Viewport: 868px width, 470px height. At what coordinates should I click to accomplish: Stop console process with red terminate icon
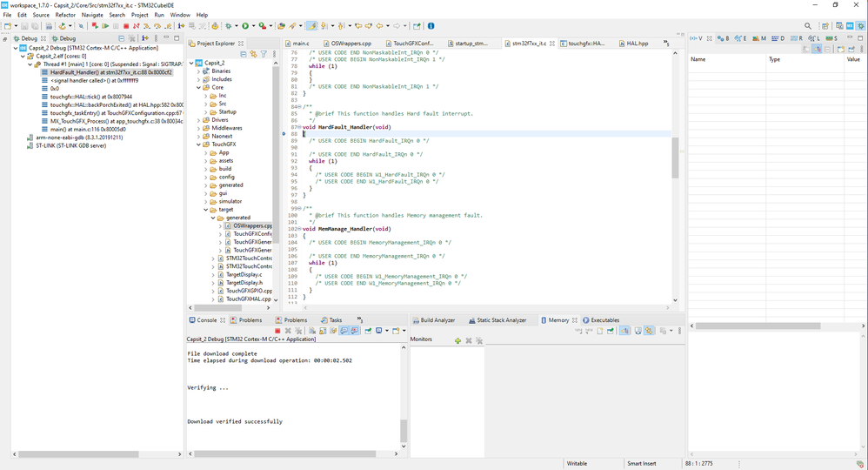pos(277,331)
